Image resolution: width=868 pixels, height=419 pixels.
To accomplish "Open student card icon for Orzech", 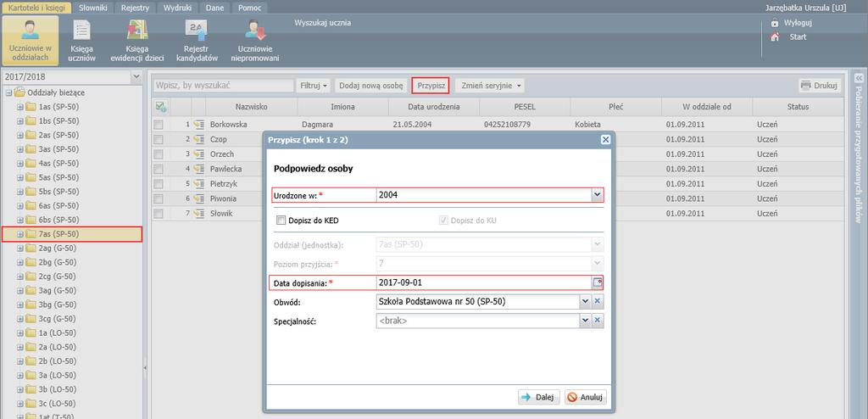I will click(199, 154).
